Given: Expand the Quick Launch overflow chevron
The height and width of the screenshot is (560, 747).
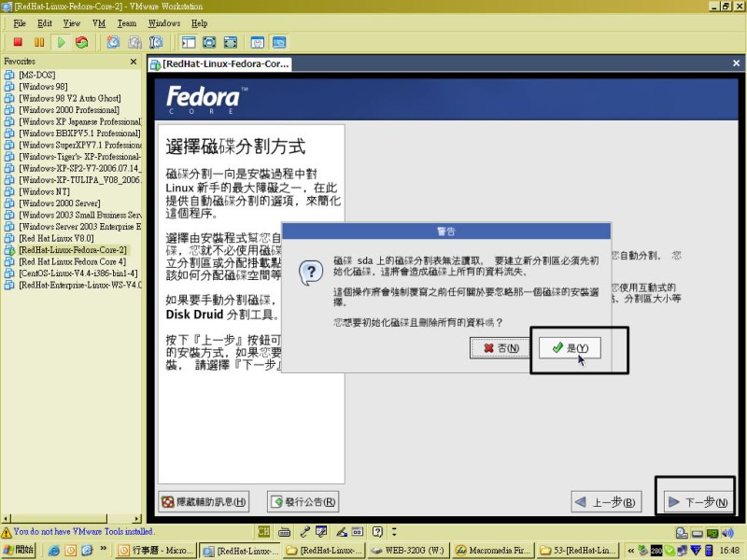Looking at the screenshot, I should pos(104,549).
